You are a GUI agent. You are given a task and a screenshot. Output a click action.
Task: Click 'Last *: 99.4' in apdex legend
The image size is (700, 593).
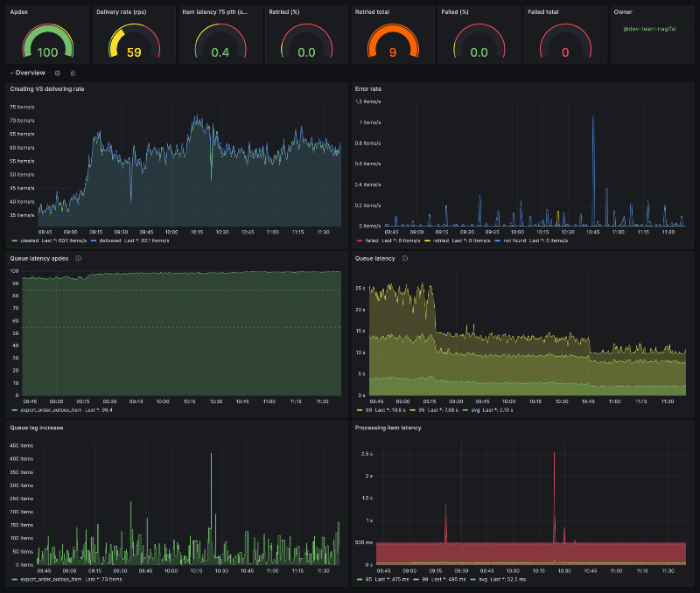point(99,410)
